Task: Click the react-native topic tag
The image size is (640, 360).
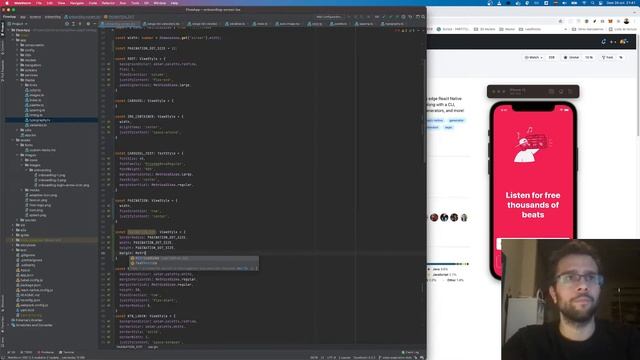Action: point(435,120)
